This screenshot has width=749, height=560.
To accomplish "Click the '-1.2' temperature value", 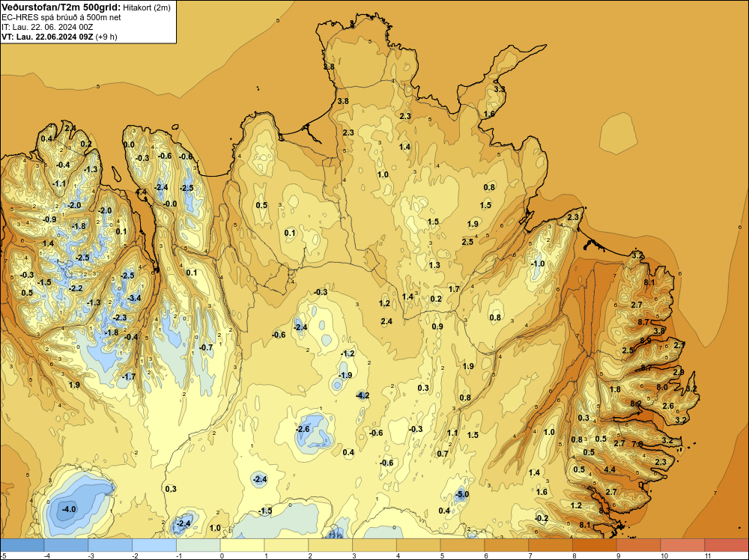I will [x=348, y=354].
